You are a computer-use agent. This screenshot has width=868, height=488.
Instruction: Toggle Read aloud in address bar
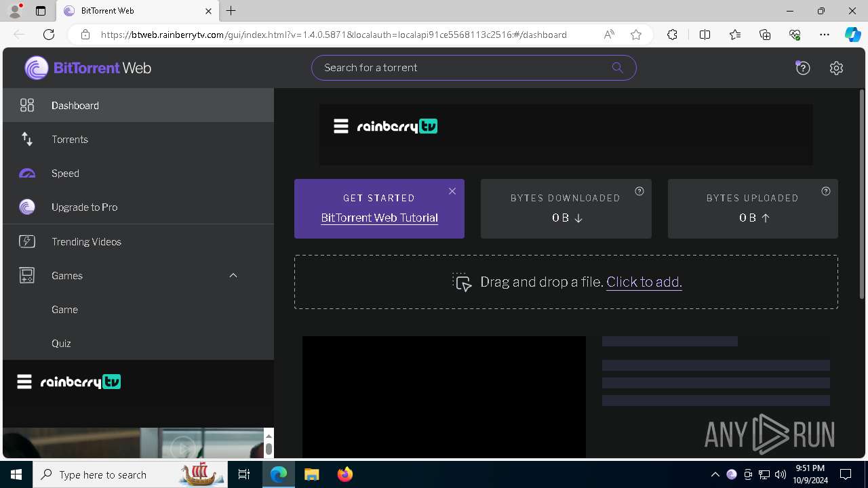click(609, 35)
